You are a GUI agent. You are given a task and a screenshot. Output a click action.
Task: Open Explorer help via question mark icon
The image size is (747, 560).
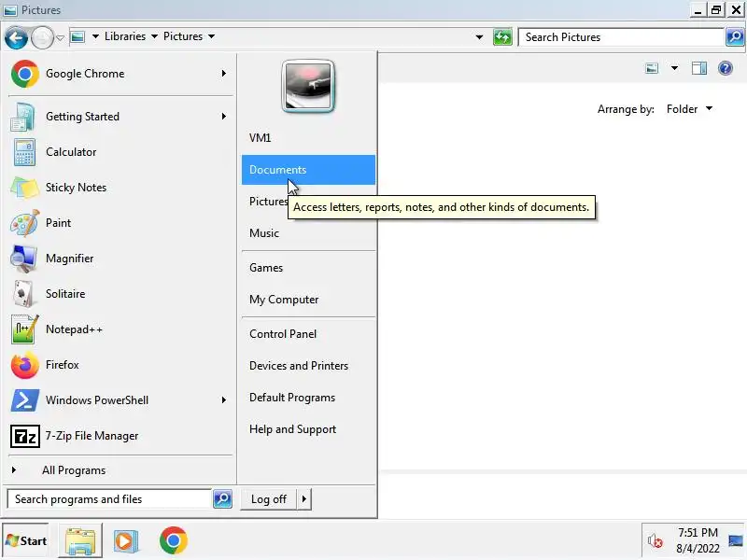click(x=726, y=68)
